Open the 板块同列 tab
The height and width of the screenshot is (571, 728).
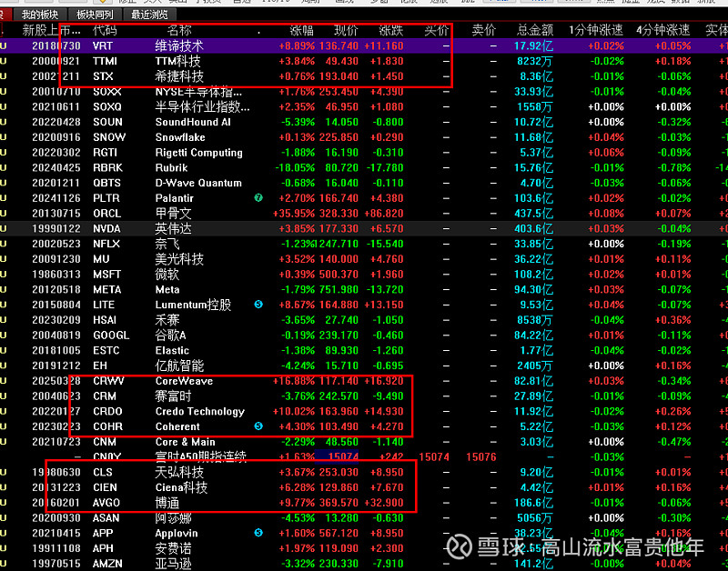tap(95, 15)
